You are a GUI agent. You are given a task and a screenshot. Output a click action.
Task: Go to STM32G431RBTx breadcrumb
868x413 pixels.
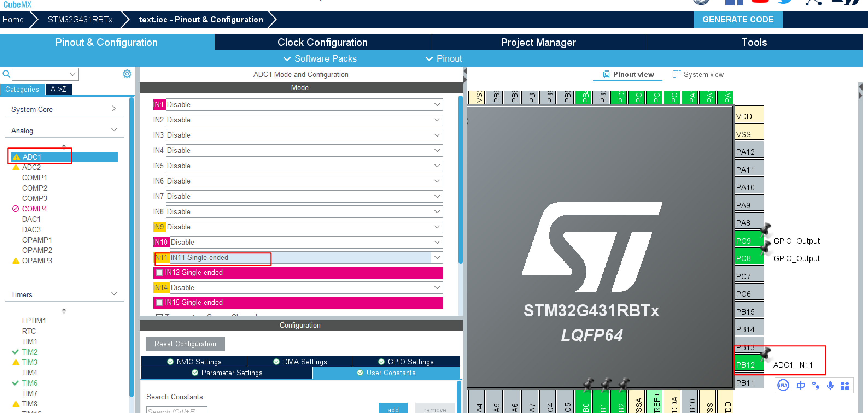[80, 19]
